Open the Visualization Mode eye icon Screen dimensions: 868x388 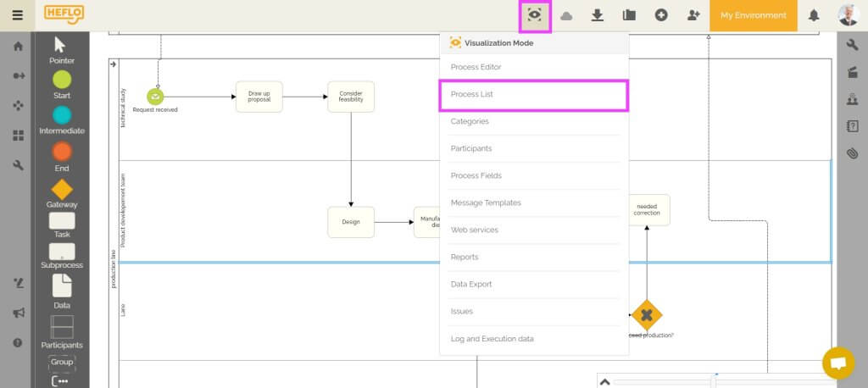pos(535,15)
